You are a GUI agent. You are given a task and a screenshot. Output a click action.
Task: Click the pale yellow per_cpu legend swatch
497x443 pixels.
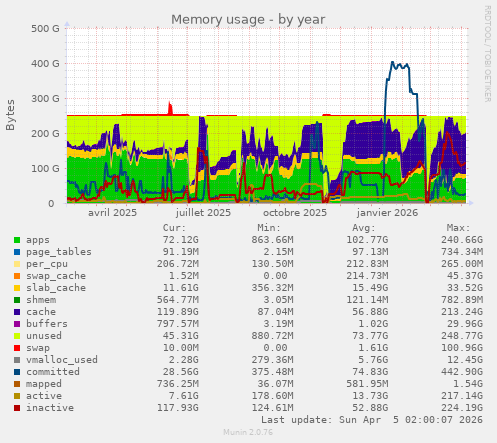17,264
